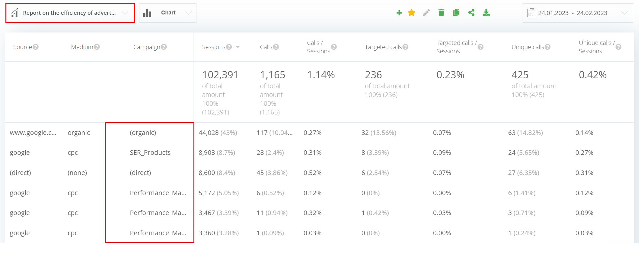Click calls value 45 (3.86%)
The image size is (644, 253).
(x=272, y=173)
